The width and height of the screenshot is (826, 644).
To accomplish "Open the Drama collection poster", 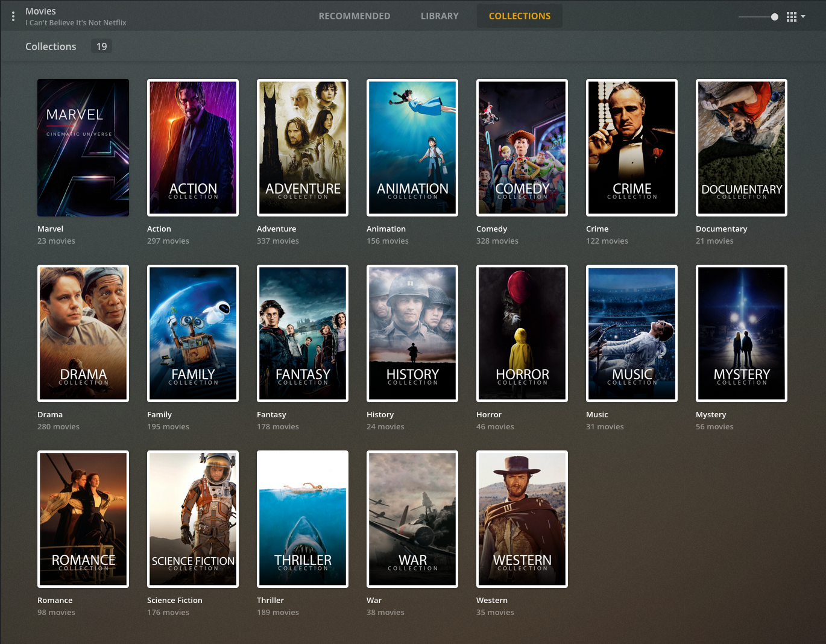I will pyautogui.click(x=83, y=333).
